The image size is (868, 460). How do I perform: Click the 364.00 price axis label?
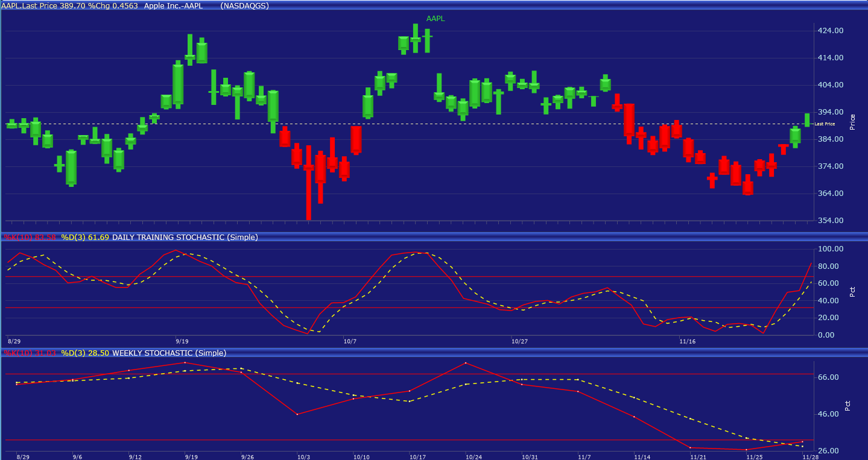coord(832,194)
